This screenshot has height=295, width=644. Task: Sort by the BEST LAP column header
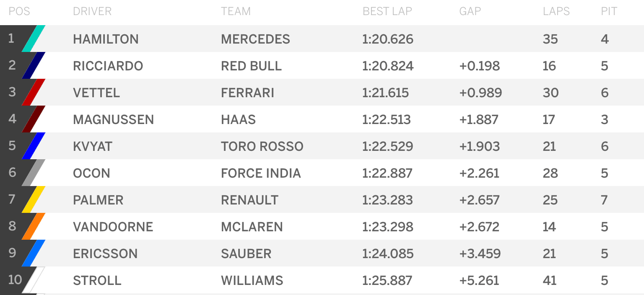[387, 11]
